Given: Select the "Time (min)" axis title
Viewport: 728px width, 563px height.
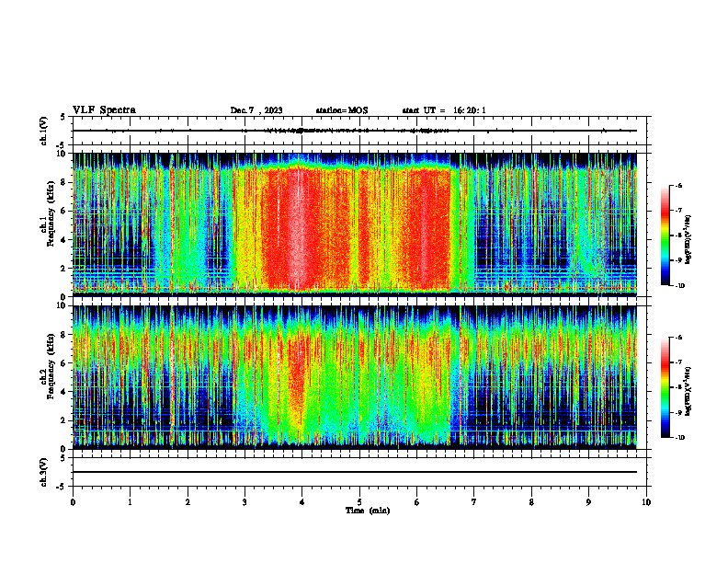Looking at the screenshot, I should coord(368,511).
